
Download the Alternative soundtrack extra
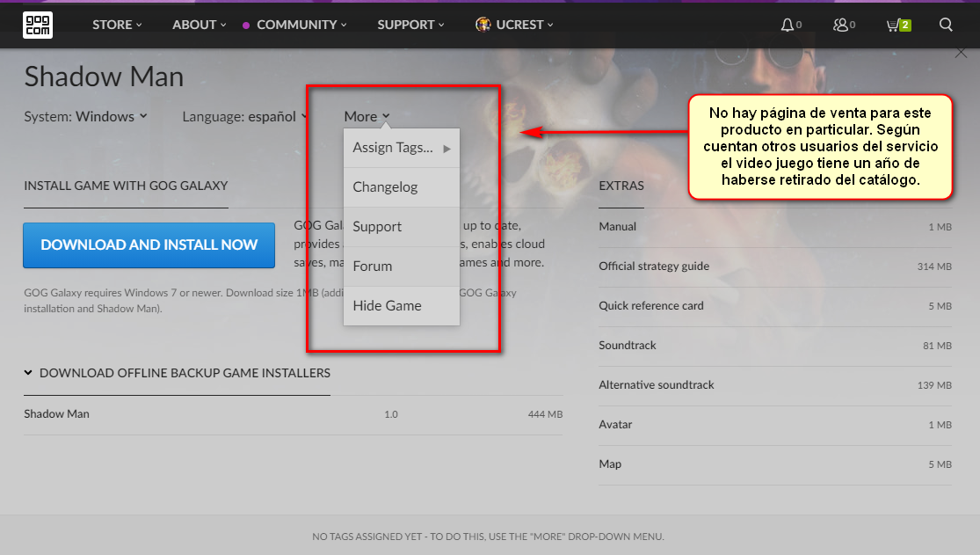pyautogui.click(x=775, y=385)
